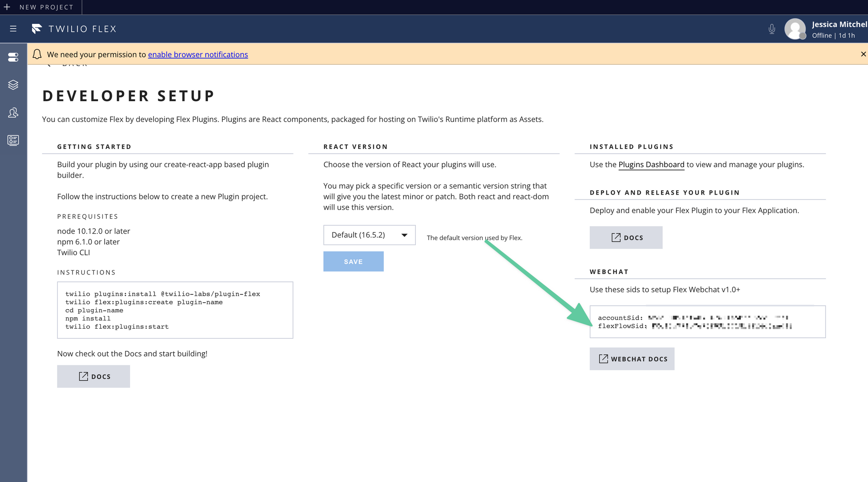This screenshot has width=868, height=482.
Task: Click 'node 10.12.0 or later' text
Action: pos(94,231)
